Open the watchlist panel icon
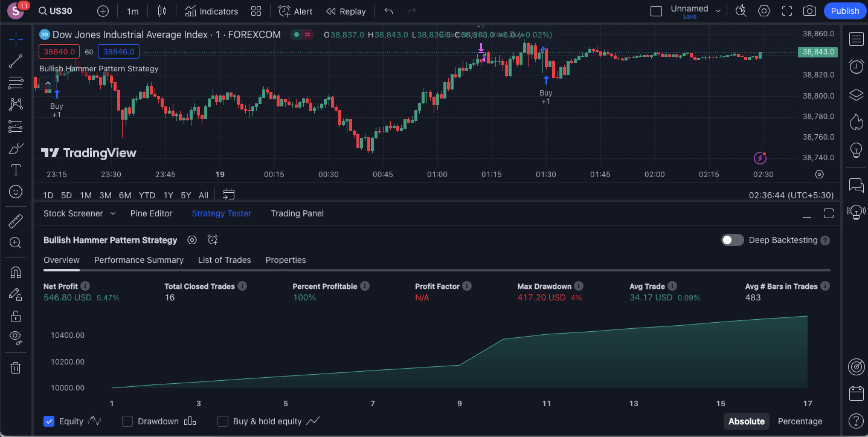Screen dimensions: 868x437 coord(856,40)
